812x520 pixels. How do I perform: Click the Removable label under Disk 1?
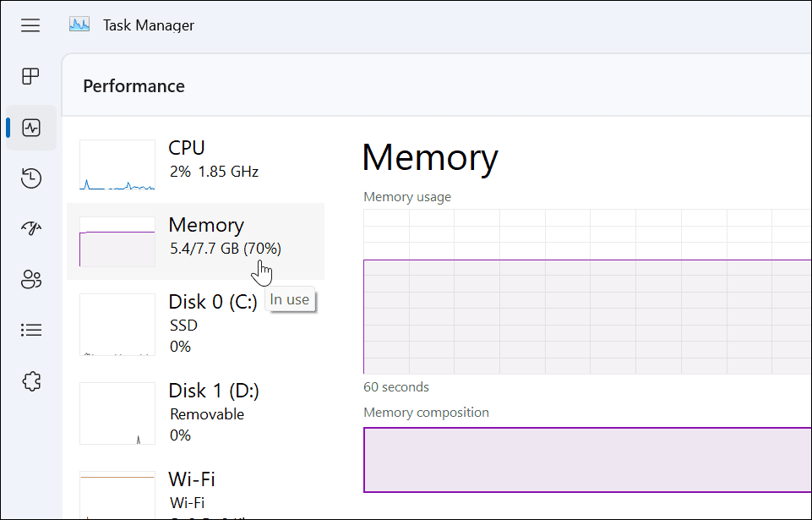(207, 414)
